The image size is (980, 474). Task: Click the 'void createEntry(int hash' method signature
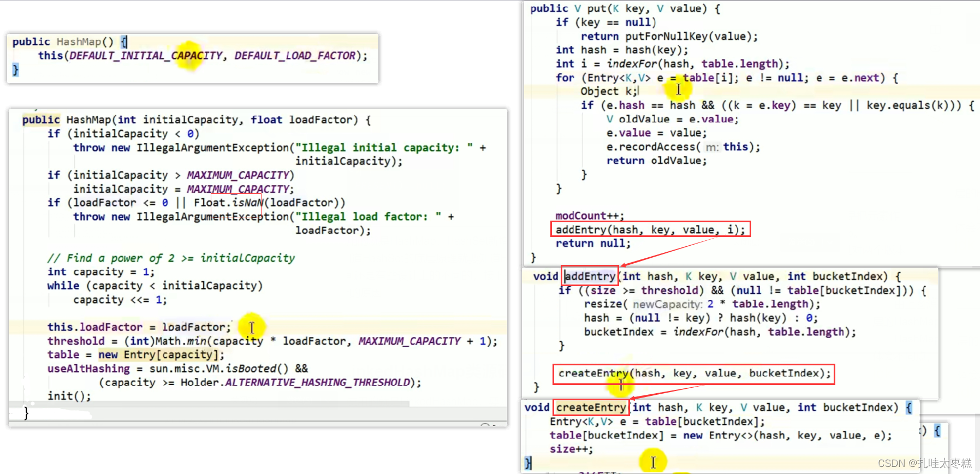pos(718,407)
